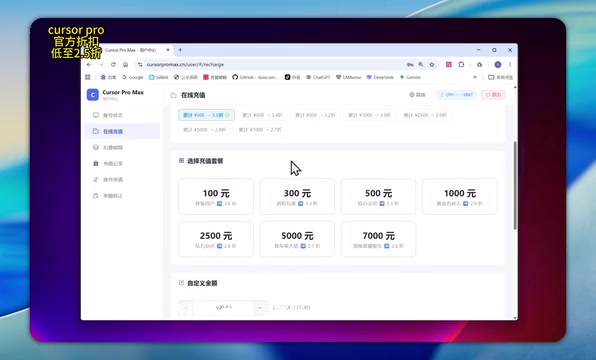
Task: Select the 累计 ¥5000 discount tag
Action: pyautogui.click(x=204, y=130)
